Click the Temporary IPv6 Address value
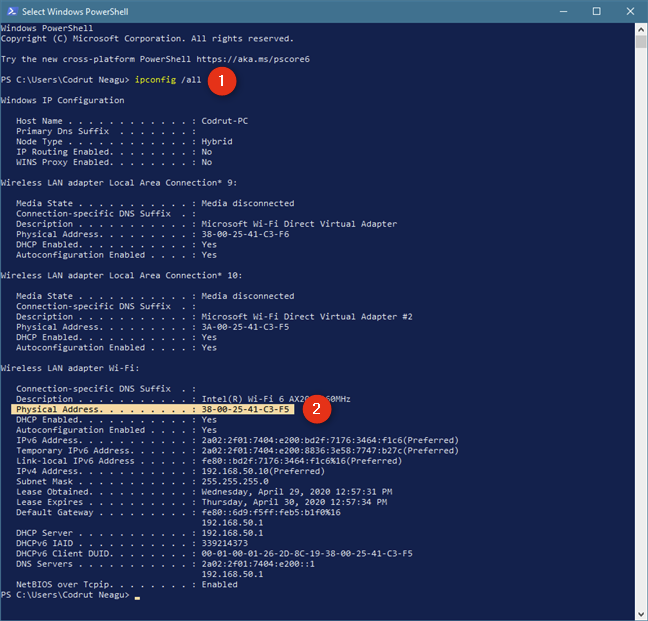The image size is (648, 621). pyautogui.click(x=330, y=451)
